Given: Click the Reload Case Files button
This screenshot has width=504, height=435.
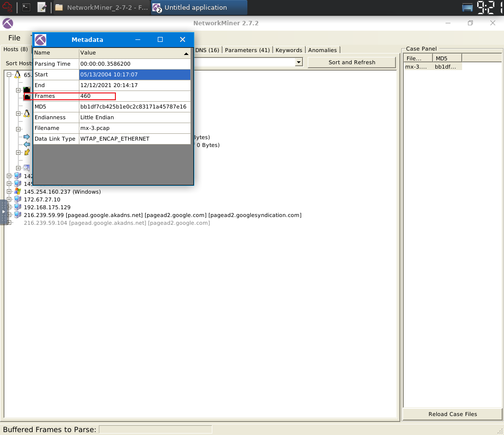Looking at the screenshot, I should [x=452, y=414].
